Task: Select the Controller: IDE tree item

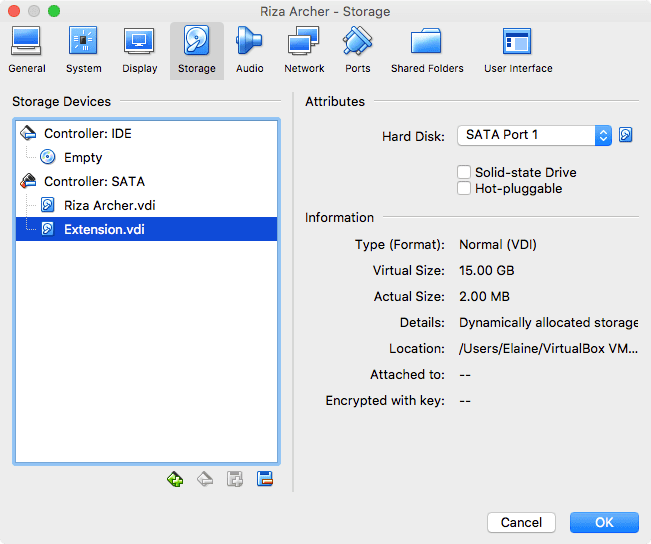Action: pos(147,133)
